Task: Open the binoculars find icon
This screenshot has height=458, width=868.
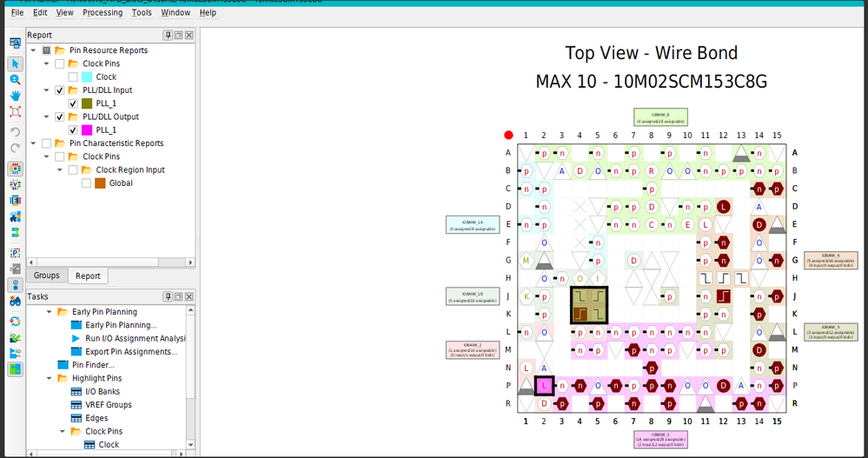Action: [x=15, y=302]
